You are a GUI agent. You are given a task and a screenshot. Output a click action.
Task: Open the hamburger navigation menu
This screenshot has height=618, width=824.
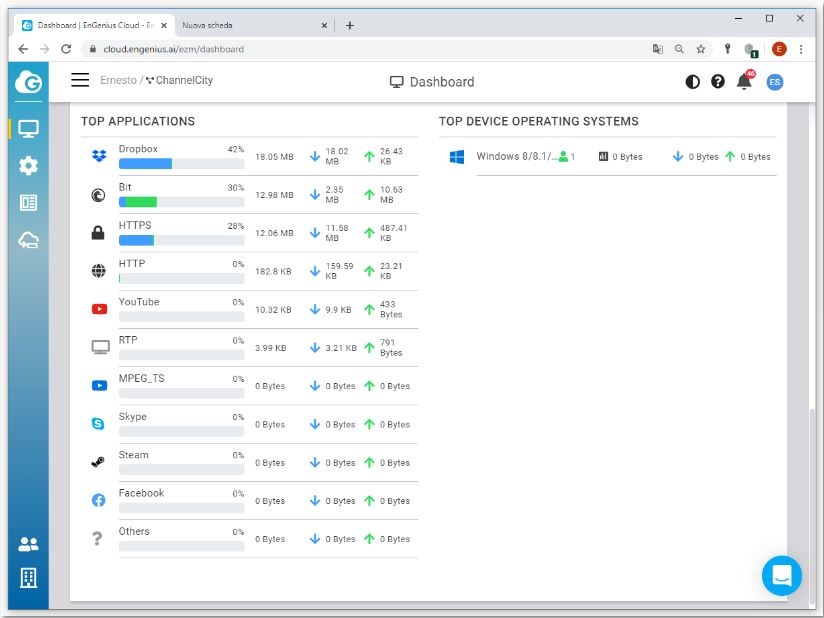pos(80,81)
